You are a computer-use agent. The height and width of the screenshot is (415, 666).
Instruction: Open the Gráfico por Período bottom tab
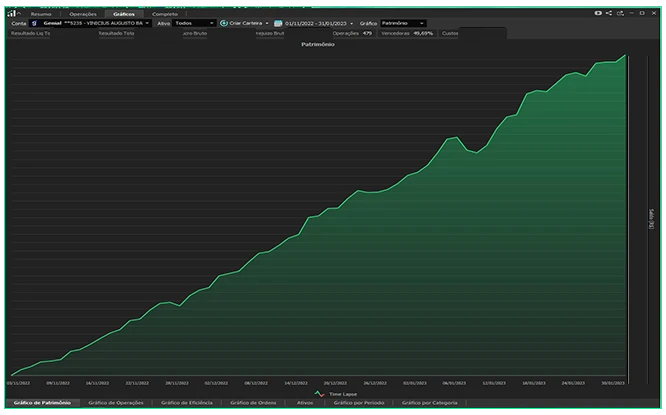click(x=358, y=403)
